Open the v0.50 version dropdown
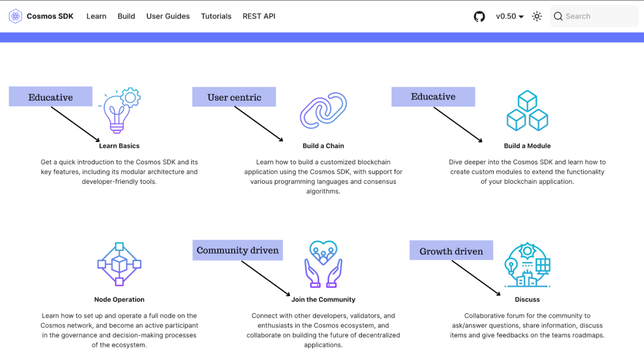644x362 pixels. point(509,16)
